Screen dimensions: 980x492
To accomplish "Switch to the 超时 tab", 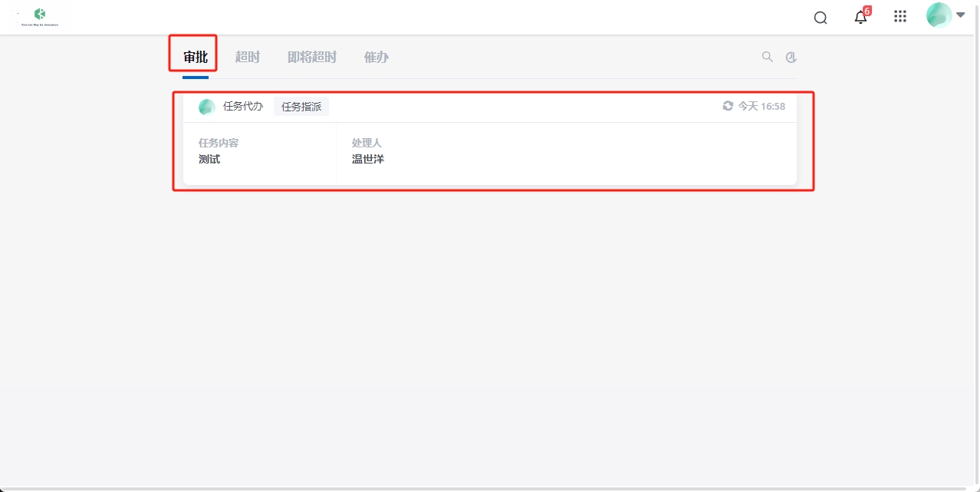I will pyautogui.click(x=247, y=56).
